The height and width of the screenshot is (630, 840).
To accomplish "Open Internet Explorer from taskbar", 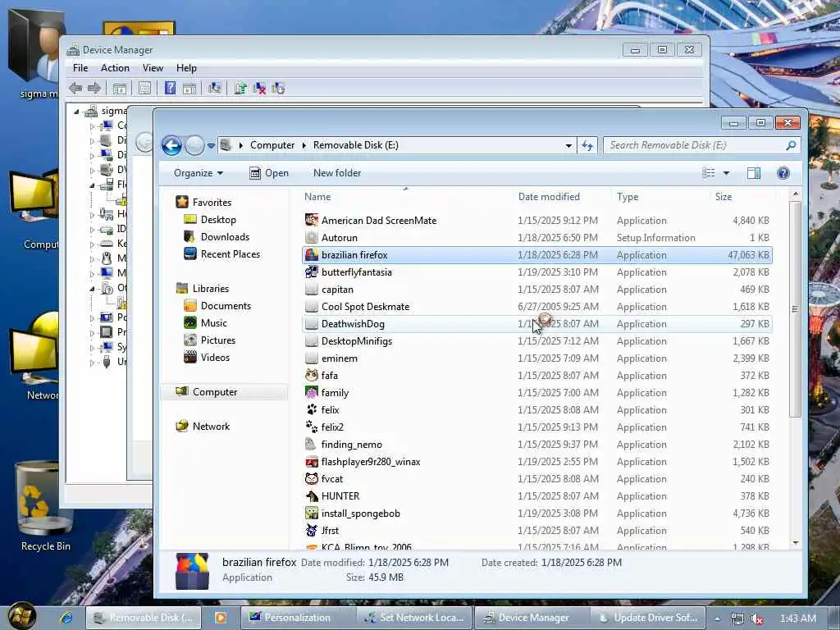I will [x=66, y=618].
